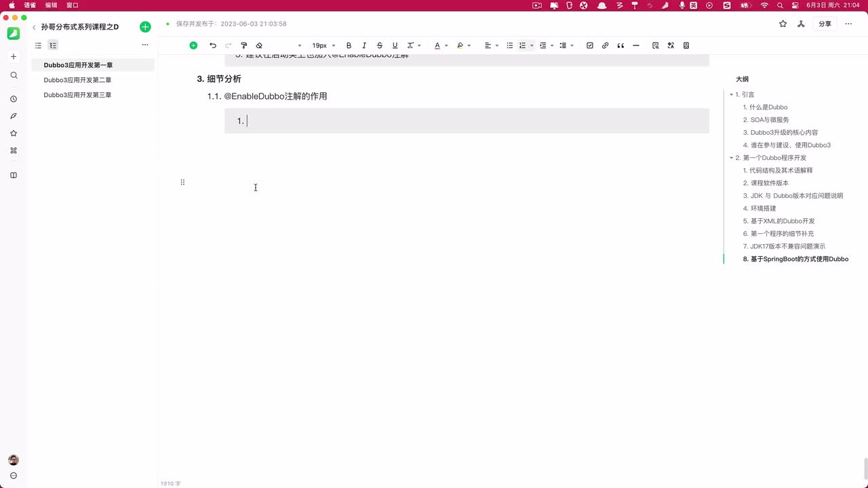
Task: Open the indent options dropdown
Action: 547,45
